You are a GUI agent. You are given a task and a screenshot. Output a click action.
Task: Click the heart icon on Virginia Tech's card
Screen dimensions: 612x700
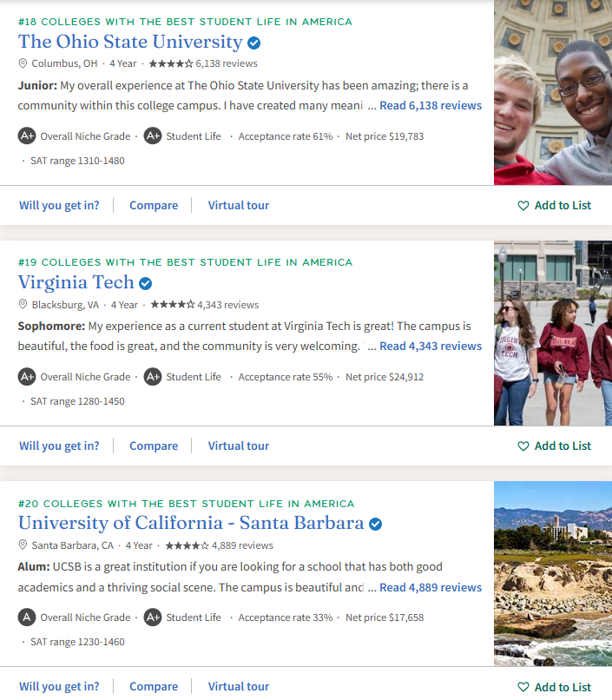(x=523, y=446)
